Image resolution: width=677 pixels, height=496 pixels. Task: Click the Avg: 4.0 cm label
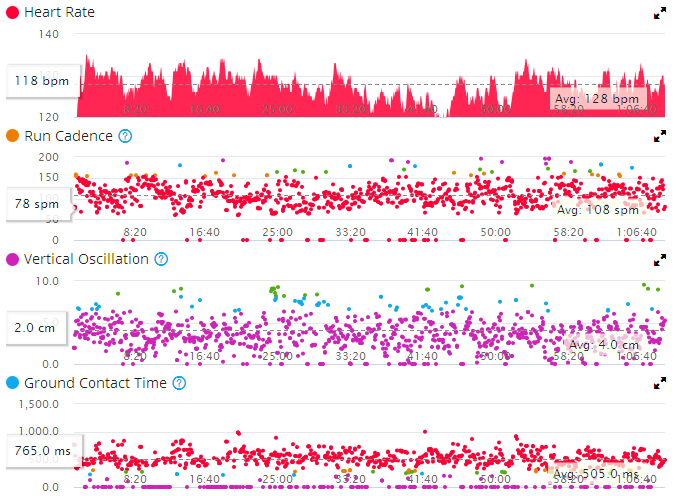point(604,345)
